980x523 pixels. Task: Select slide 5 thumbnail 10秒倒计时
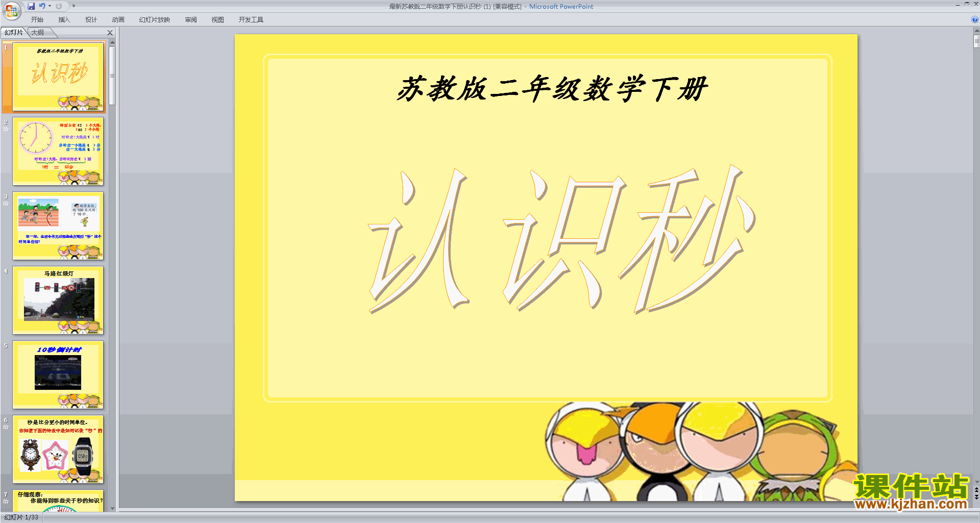(58, 375)
